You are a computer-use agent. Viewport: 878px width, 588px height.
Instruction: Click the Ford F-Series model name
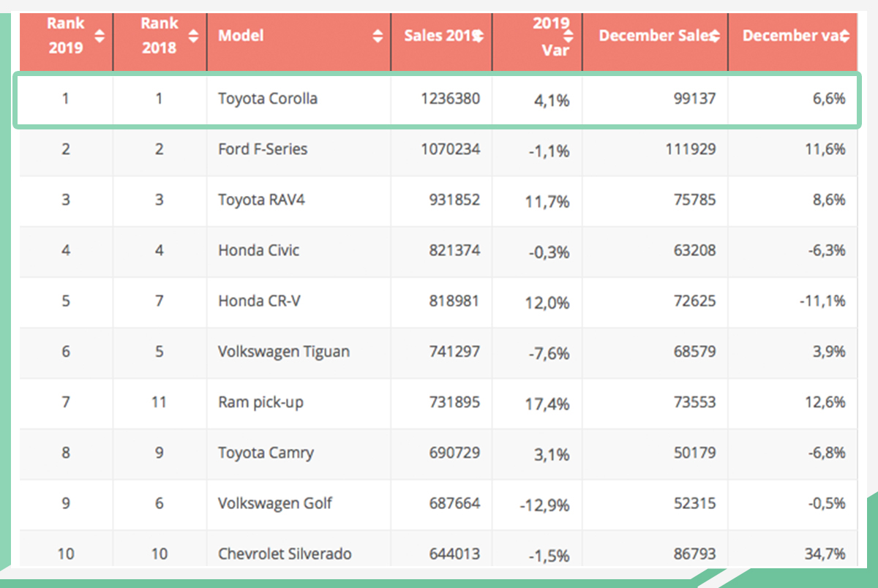(263, 149)
